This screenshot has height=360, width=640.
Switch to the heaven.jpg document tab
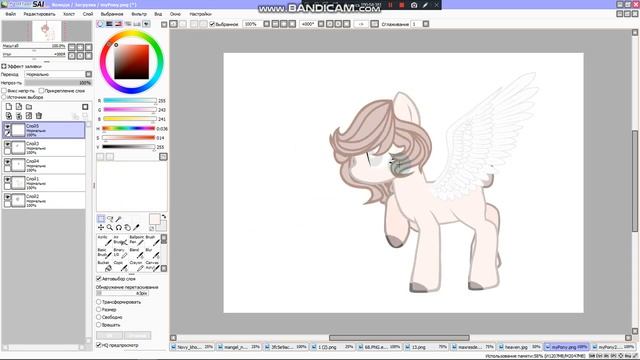519,347
